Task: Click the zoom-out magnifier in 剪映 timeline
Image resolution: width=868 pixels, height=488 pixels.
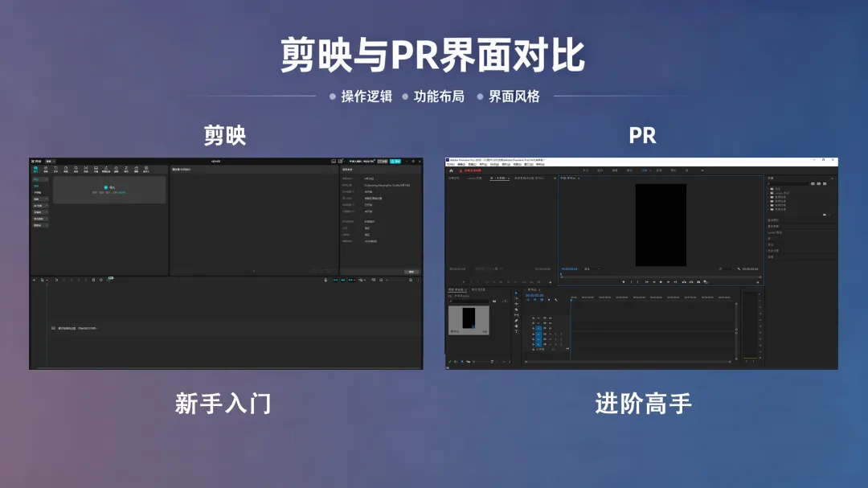Action: coord(381,280)
